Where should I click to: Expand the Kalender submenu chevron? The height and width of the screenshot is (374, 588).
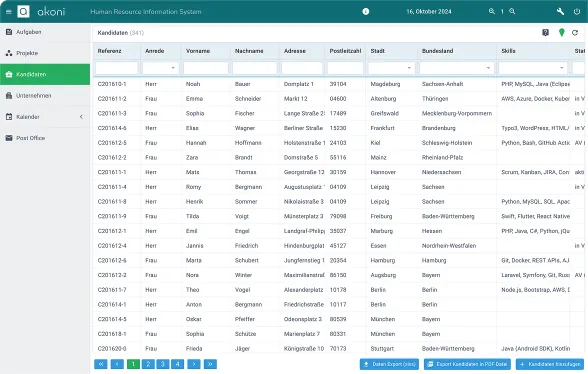pyautogui.click(x=81, y=117)
